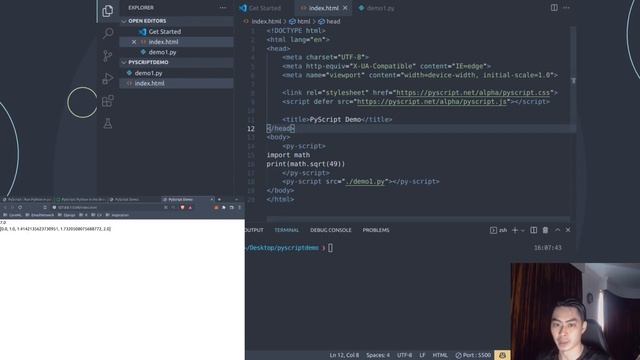Image resolution: width=640 pixels, height=360 pixels.
Task: Open a new browser tab with plus
Action: tap(219, 200)
